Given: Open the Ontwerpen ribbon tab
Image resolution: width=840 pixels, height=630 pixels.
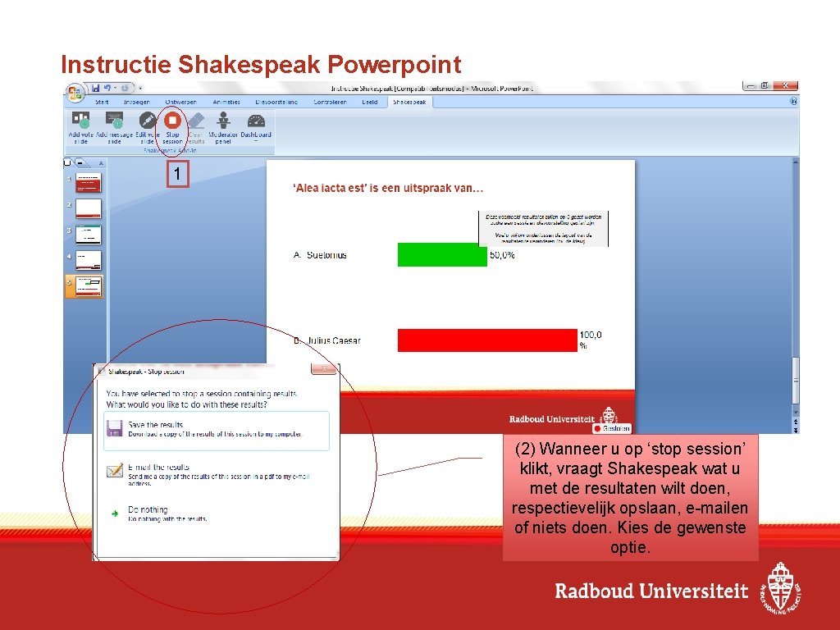Looking at the screenshot, I should pyautogui.click(x=180, y=102).
